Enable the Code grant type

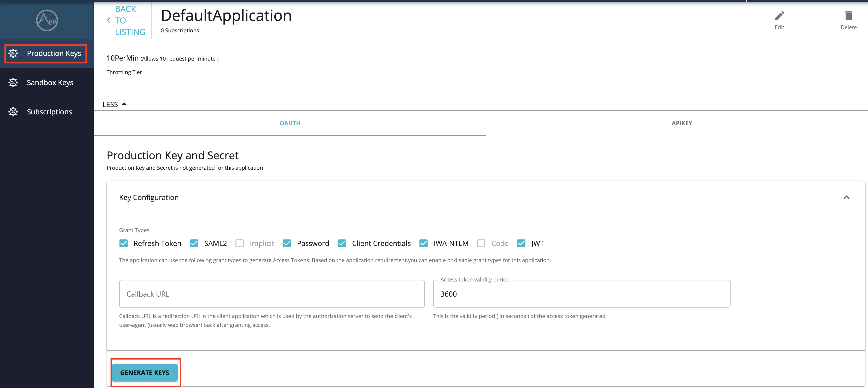point(481,243)
